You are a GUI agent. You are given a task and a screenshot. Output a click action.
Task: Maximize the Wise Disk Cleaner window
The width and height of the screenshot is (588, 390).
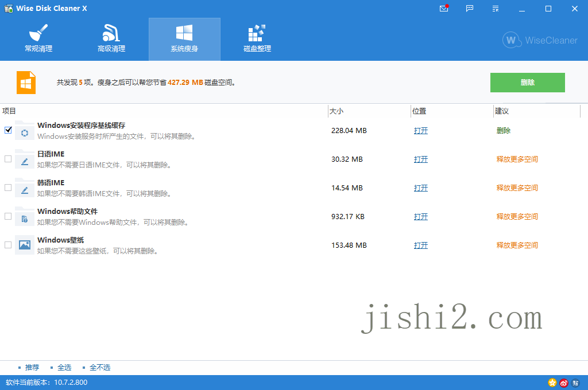click(x=548, y=8)
